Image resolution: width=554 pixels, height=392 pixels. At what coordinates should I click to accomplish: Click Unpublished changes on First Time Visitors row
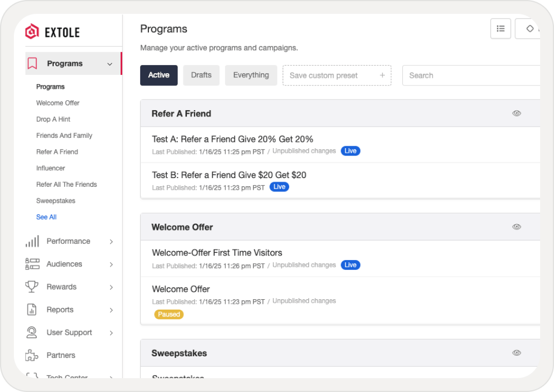(x=304, y=265)
